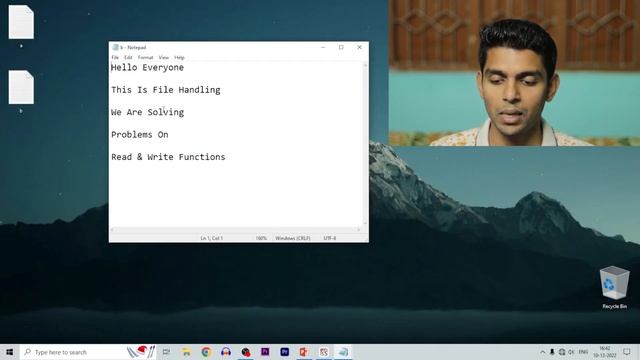Open the network tray icon
Viewport: 640px width, 360px height.
562,352
